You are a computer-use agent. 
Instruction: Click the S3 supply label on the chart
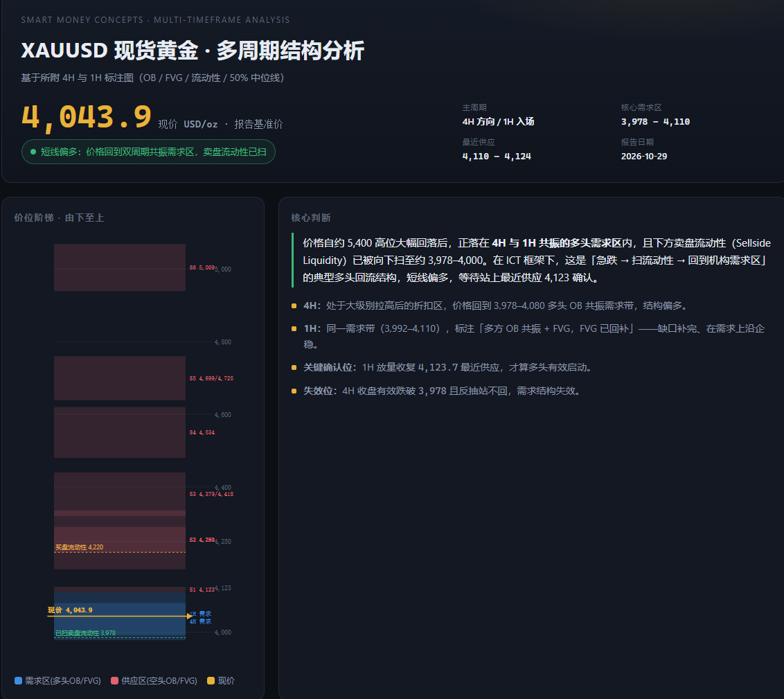211,494
